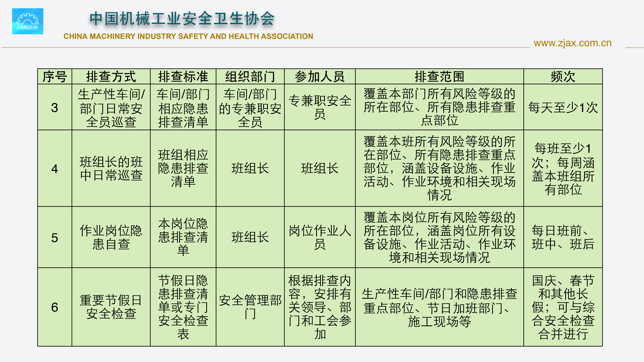Click cell 国庆、春节和其他长假

[563, 307]
